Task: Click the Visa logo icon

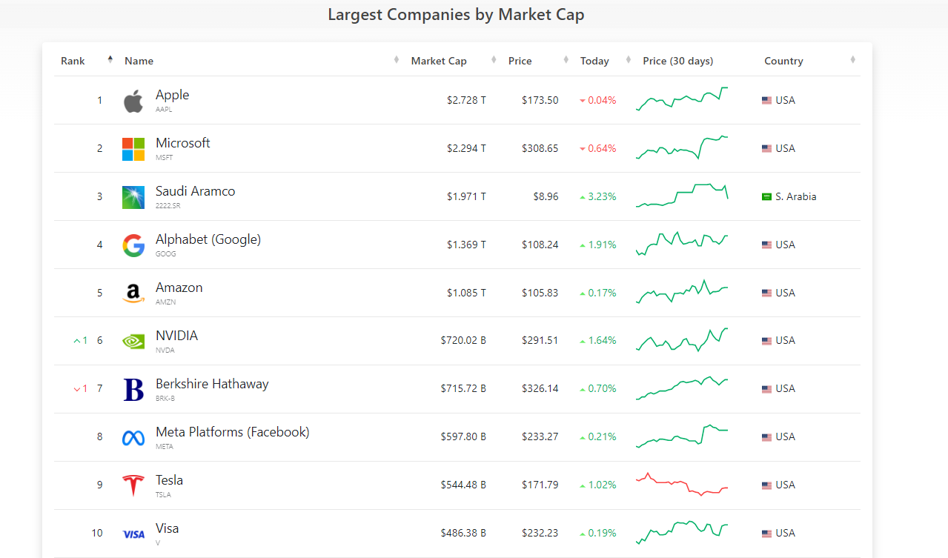Action: pos(133,534)
